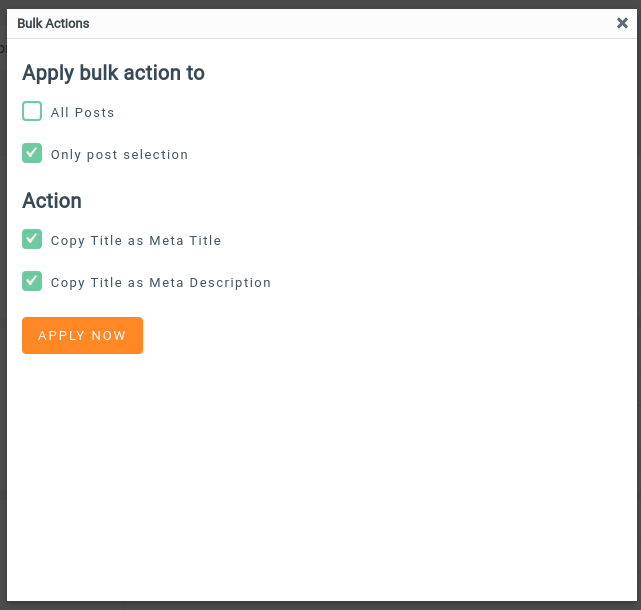Untick Copy Title as Meta Description checkbox

32,281
